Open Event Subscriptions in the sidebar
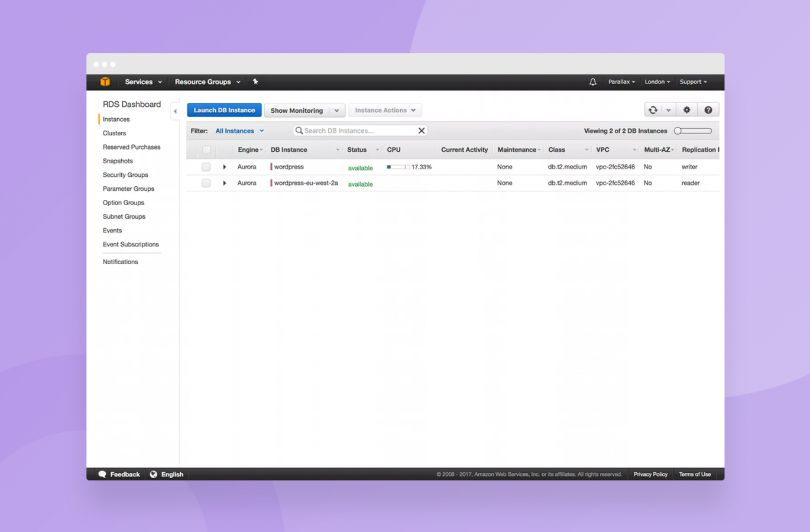Image resolution: width=810 pixels, height=532 pixels. pyautogui.click(x=131, y=244)
